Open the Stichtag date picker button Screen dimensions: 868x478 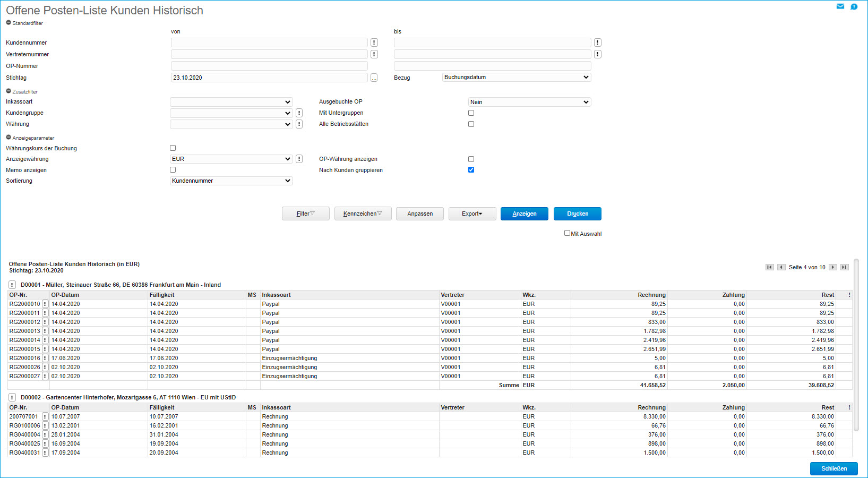(374, 78)
